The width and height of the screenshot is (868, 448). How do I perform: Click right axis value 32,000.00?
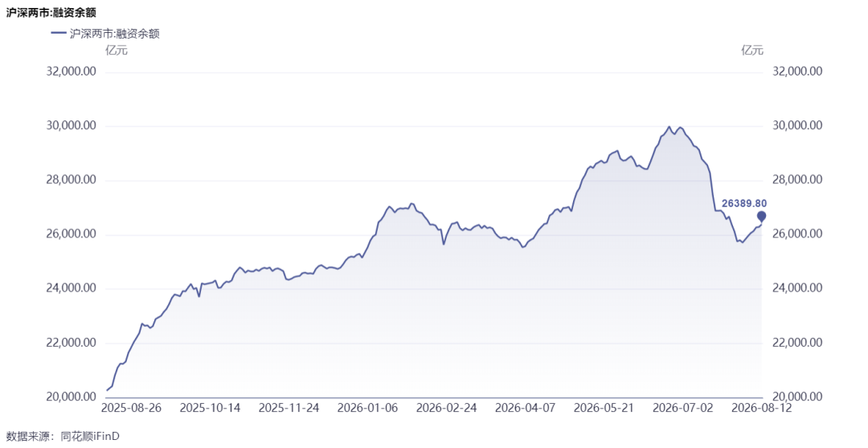(x=797, y=71)
